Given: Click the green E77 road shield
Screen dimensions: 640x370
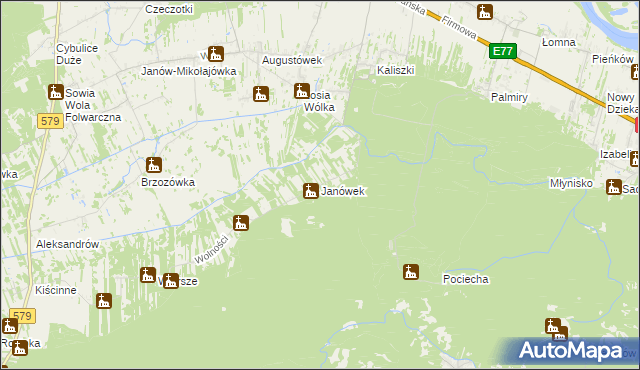Looking at the screenshot, I should coord(503,51).
